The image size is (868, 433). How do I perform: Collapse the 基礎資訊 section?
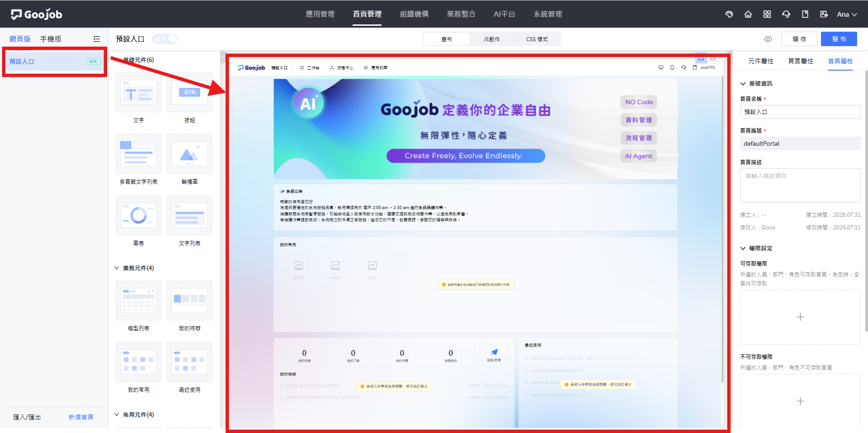(x=743, y=84)
